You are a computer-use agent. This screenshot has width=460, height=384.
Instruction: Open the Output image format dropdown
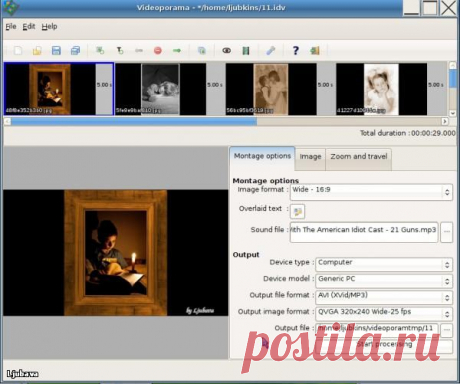pos(384,313)
